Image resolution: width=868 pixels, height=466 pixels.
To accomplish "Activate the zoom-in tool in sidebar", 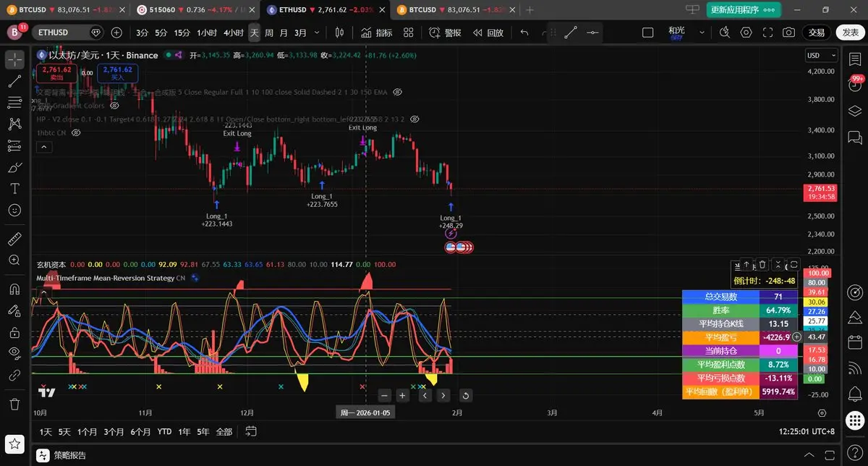I will click(14, 260).
